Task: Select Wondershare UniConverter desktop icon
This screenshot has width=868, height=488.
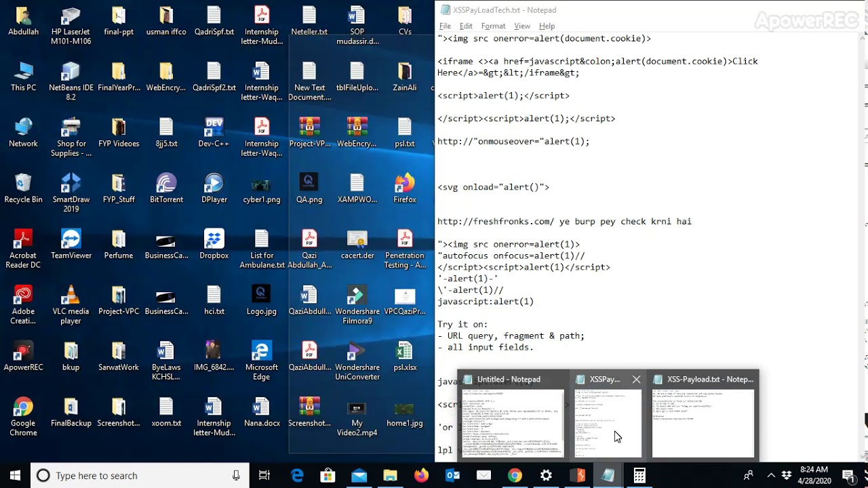Action: click(357, 361)
